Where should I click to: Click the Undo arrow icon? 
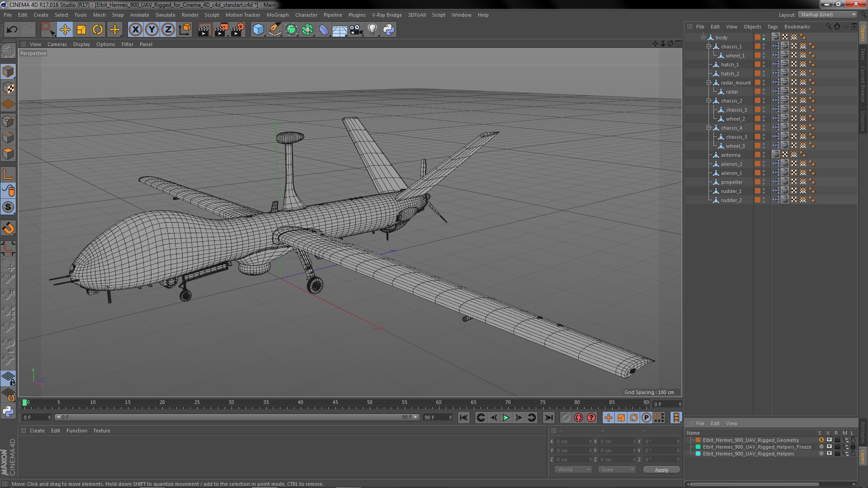coord(12,30)
